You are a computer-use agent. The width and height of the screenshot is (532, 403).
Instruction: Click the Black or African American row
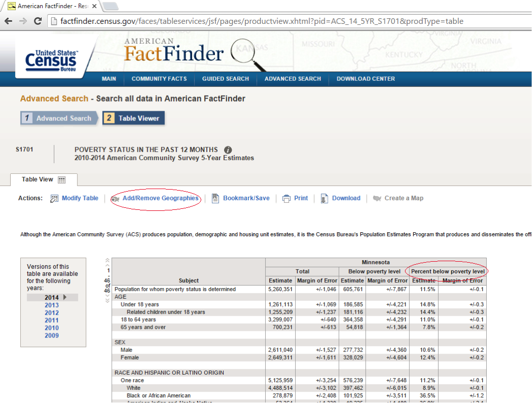pos(299,395)
